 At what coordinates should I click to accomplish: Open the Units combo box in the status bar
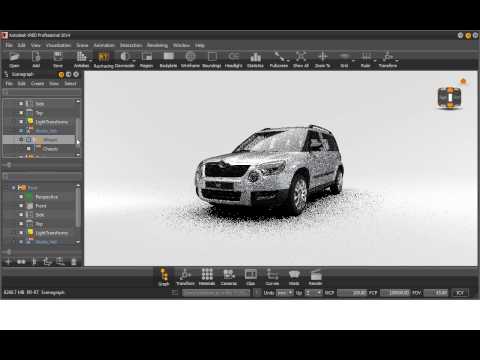pyautogui.click(x=285, y=293)
